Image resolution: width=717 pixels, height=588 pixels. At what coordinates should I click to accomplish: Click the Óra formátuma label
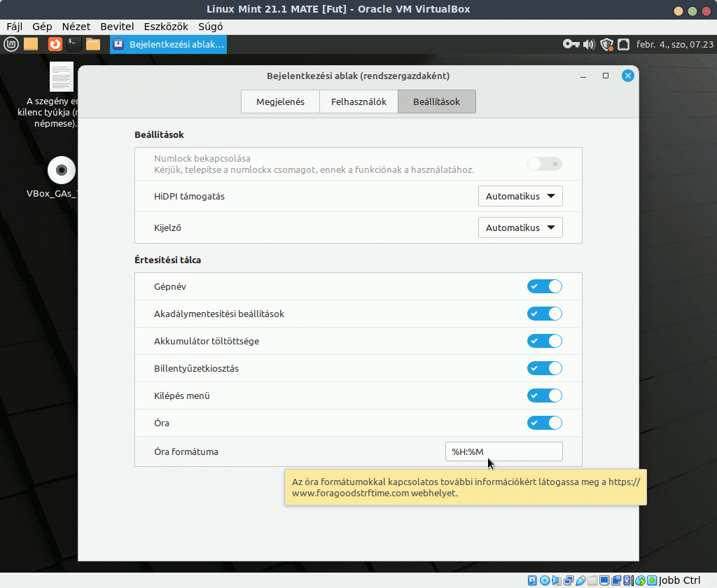[x=186, y=451]
